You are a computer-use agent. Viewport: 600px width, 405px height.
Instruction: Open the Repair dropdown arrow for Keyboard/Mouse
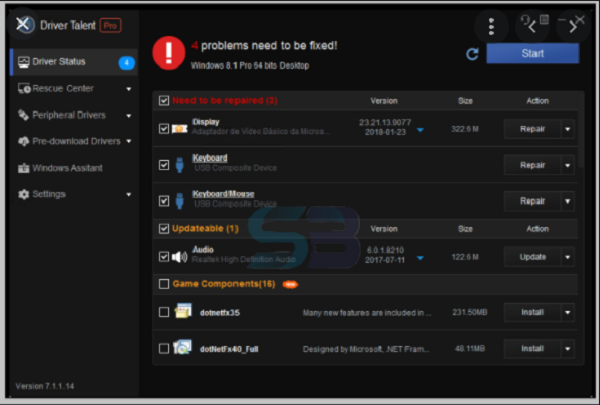[568, 201]
